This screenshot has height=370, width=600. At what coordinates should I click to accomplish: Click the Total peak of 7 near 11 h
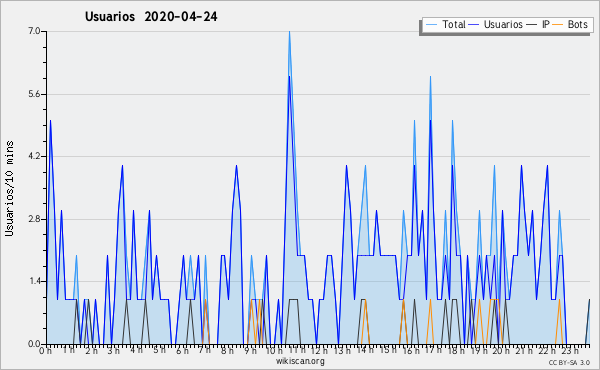pyautogui.click(x=289, y=32)
